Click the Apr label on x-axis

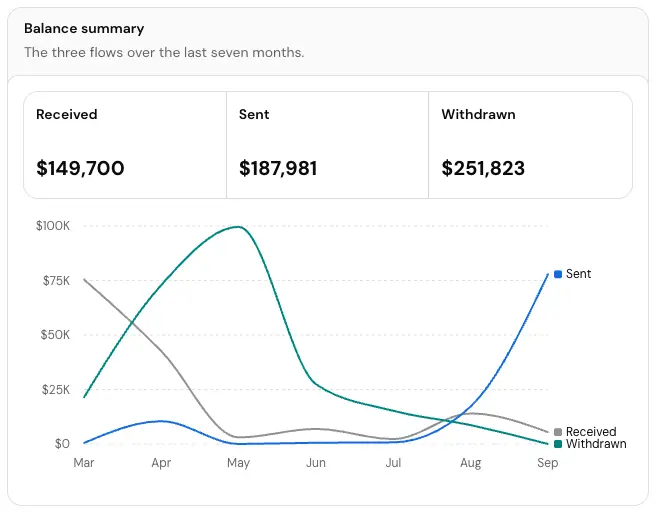tap(161, 463)
